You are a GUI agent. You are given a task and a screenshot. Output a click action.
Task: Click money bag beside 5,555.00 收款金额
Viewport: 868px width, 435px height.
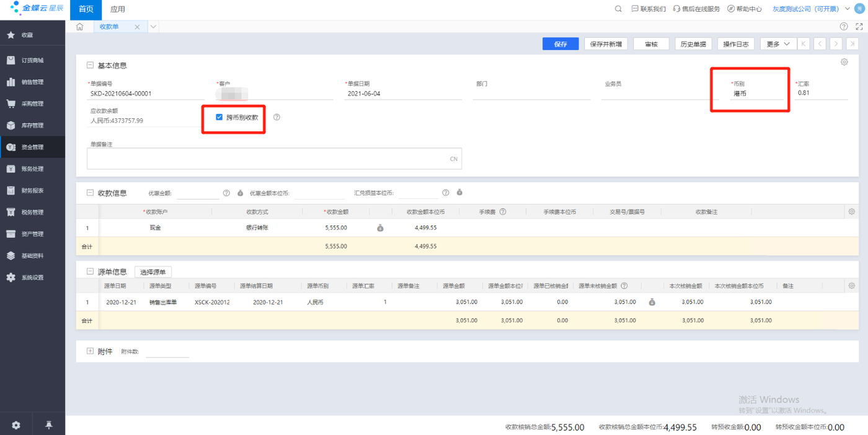pyautogui.click(x=380, y=228)
